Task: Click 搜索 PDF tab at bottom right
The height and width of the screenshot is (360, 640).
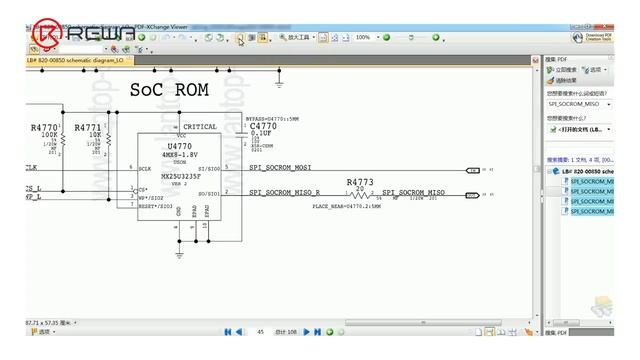Action: pos(556,332)
